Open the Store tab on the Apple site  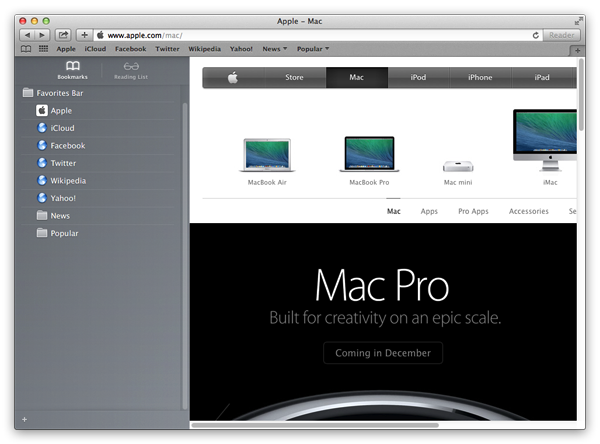click(294, 77)
